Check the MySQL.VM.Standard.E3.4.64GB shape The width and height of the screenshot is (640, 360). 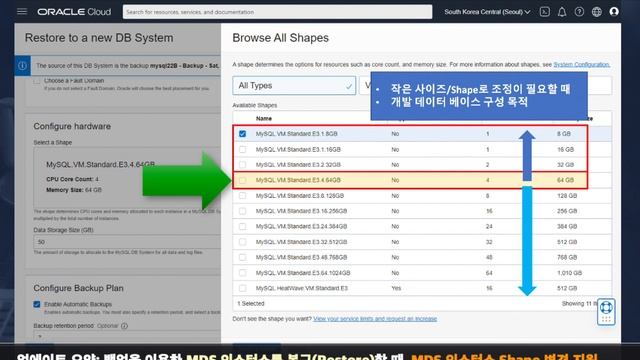click(x=242, y=180)
